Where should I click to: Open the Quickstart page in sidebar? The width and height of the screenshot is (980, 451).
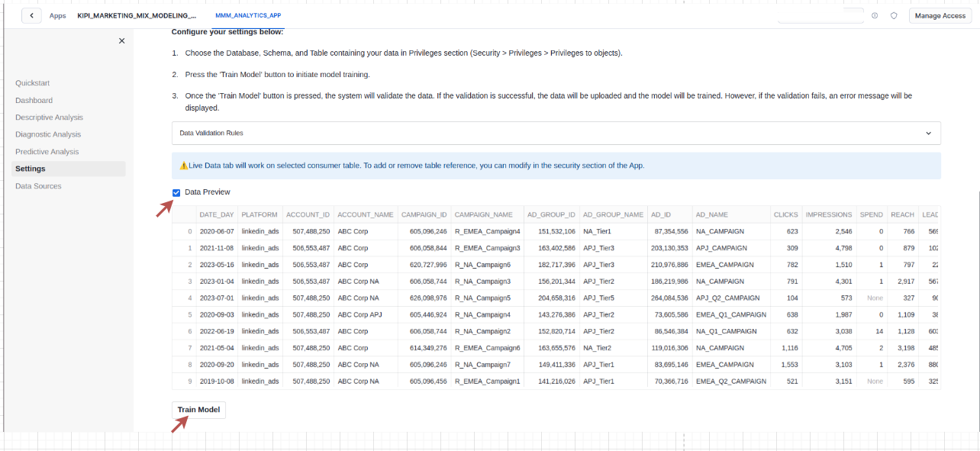32,83
